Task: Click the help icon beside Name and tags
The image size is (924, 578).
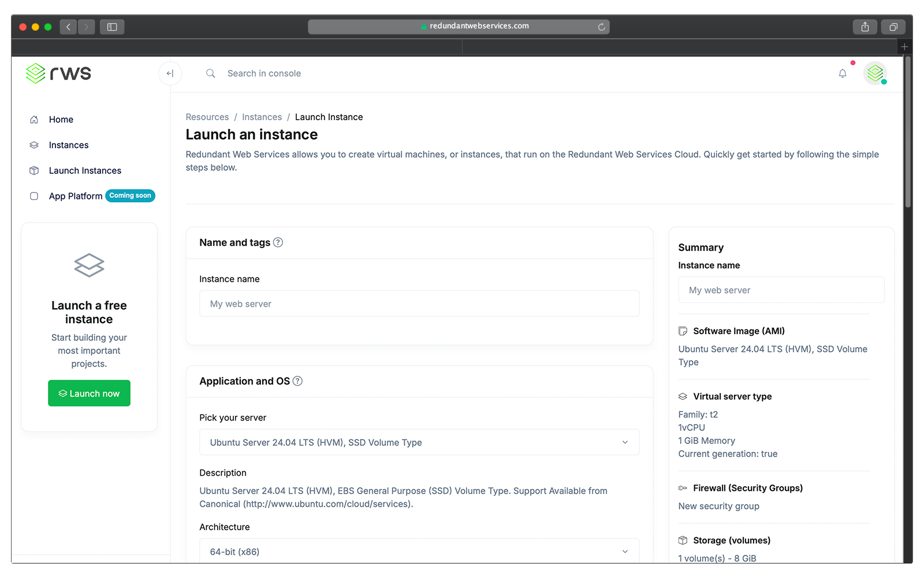Action: tap(278, 242)
